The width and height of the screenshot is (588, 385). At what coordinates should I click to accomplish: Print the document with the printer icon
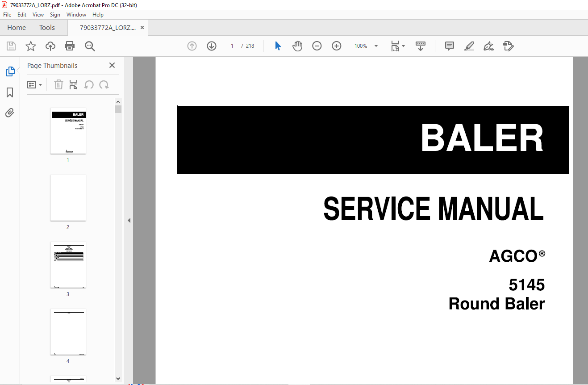70,46
